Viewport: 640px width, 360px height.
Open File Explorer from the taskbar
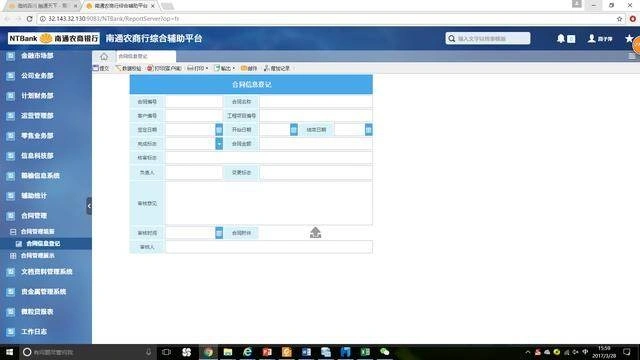pos(228,352)
